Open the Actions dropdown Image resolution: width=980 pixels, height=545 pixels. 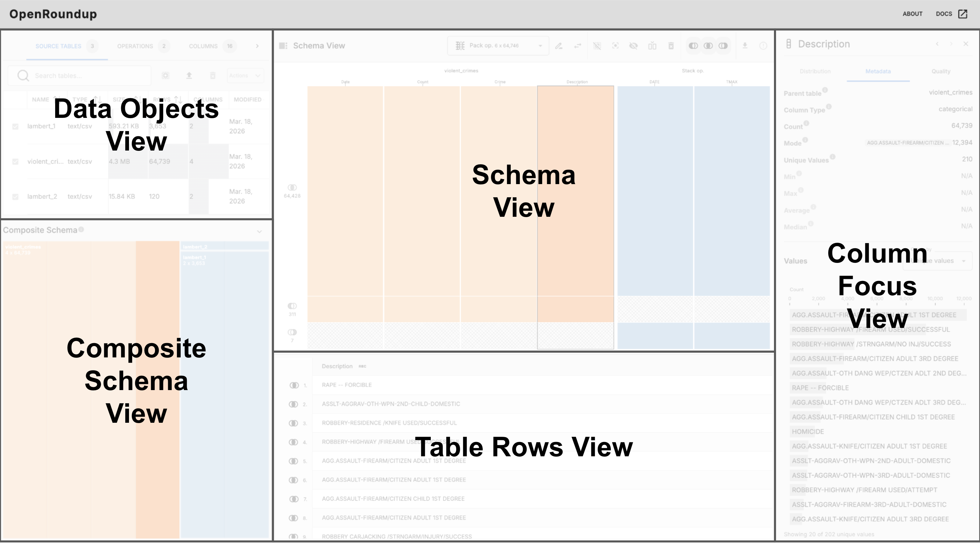tap(245, 76)
